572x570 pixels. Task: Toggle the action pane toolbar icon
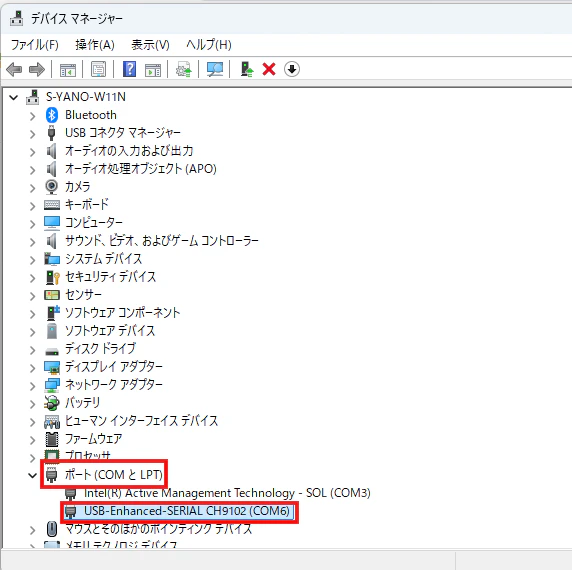[x=153, y=69]
